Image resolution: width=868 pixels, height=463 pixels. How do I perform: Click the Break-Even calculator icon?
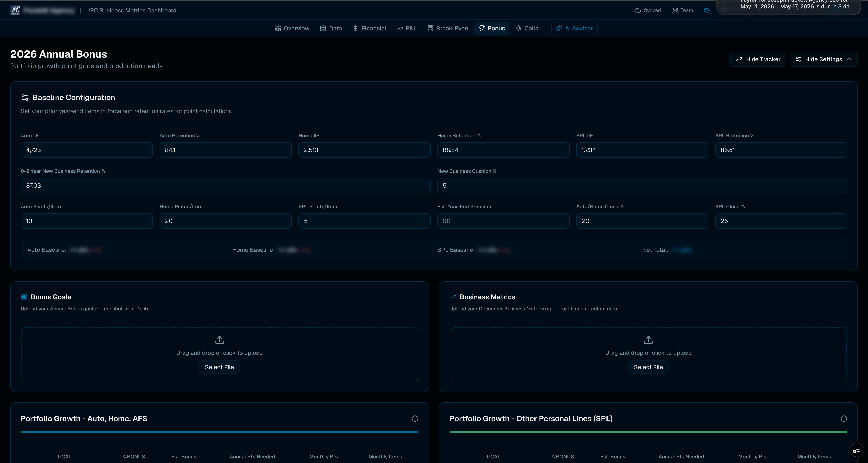click(x=430, y=28)
